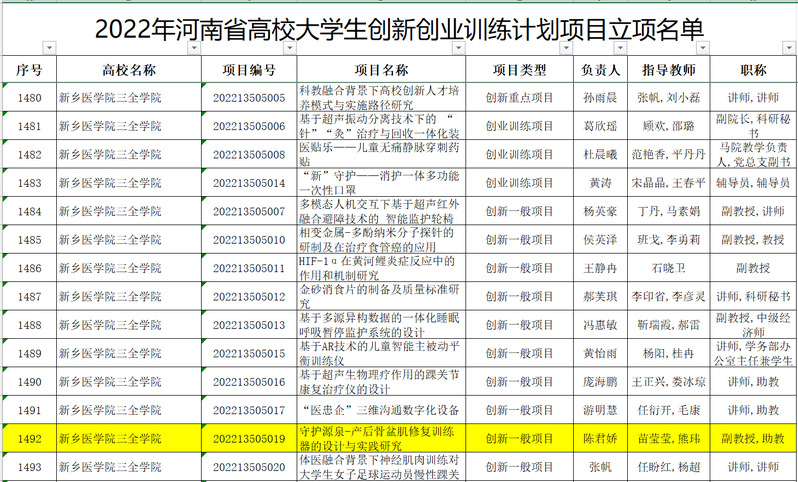Select the 职称 header cell
The width and height of the screenshot is (798, 482).
pyautogui.click(x=755, y=70)
